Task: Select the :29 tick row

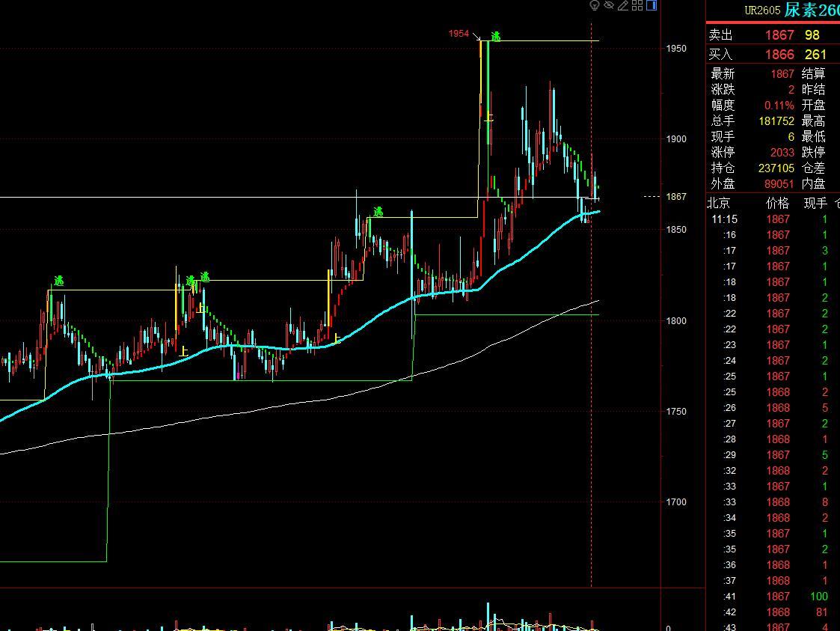Action: click(x=773, y=454)
